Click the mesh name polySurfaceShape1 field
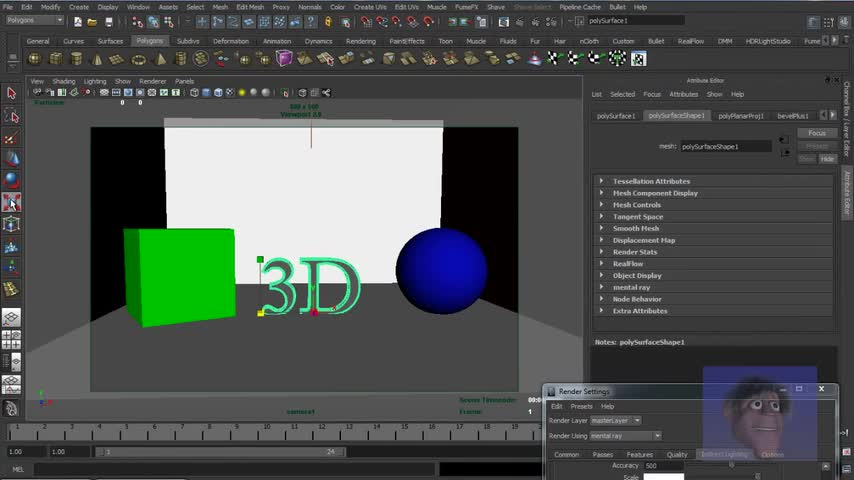Viewport: 854px width, 480px height. (x=726, y=147)
